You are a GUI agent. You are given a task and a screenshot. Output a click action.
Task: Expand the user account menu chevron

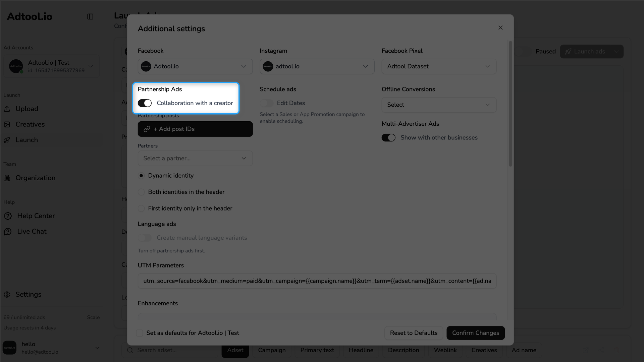(x=97, y=348)
